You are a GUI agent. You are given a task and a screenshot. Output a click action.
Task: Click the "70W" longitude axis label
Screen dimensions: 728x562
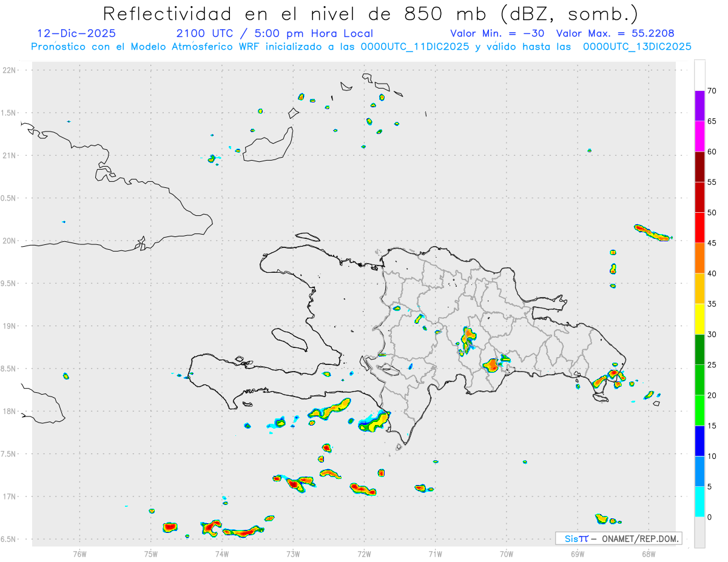point(507,553)
